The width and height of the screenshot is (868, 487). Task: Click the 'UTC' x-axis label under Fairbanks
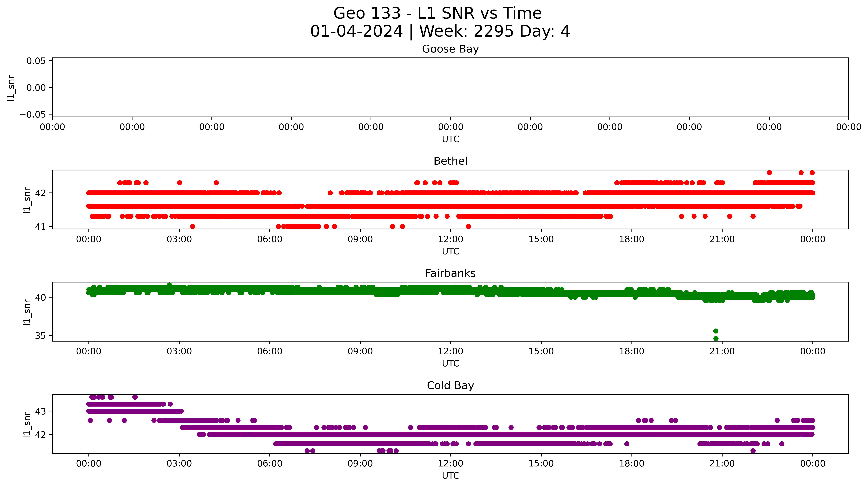point(450,364)
